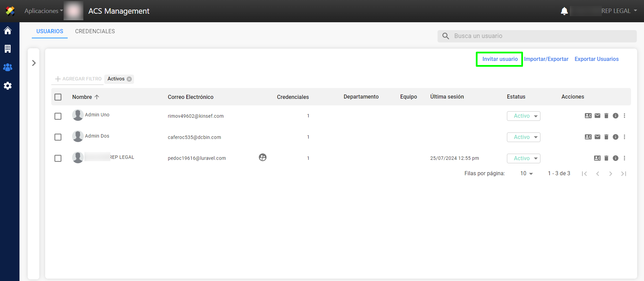Send email to Admin Dos via envelope icon
Screen dimensions: 644x281
597,137
